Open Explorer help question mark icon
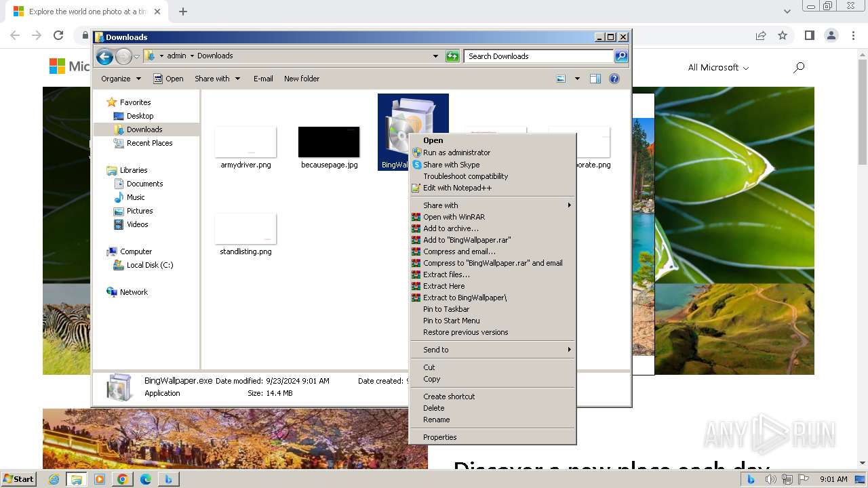This screenshot has height=488, width=868. click(x=614, y=79)
